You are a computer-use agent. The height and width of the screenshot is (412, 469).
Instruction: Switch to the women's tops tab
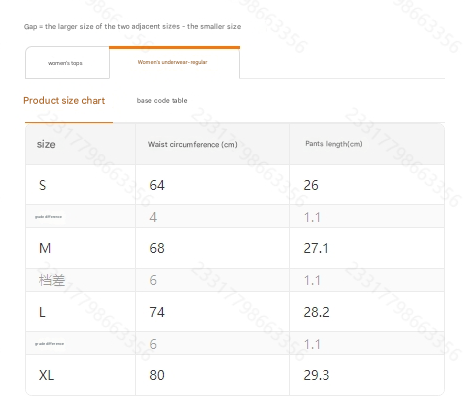click(67, 63)
